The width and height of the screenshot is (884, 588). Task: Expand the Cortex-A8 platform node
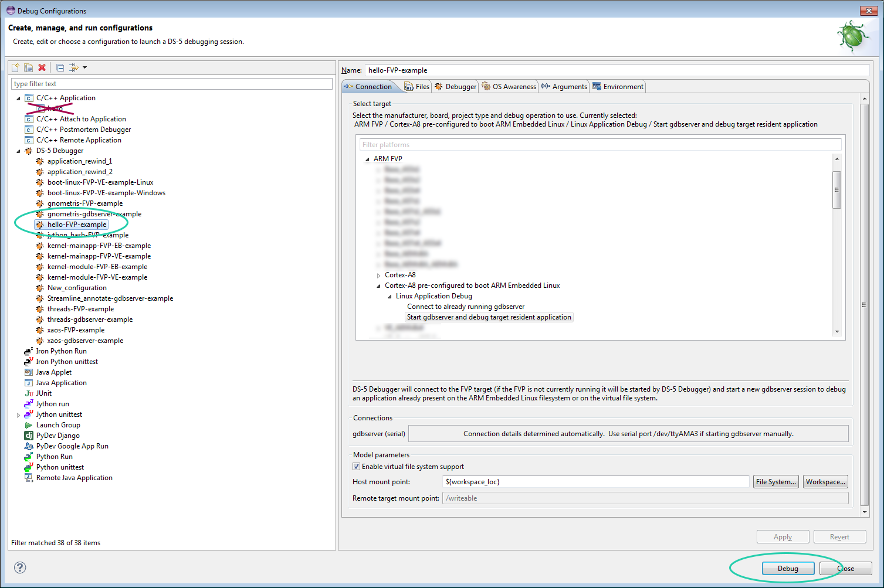pyautogui.click(x=378, y=275)
